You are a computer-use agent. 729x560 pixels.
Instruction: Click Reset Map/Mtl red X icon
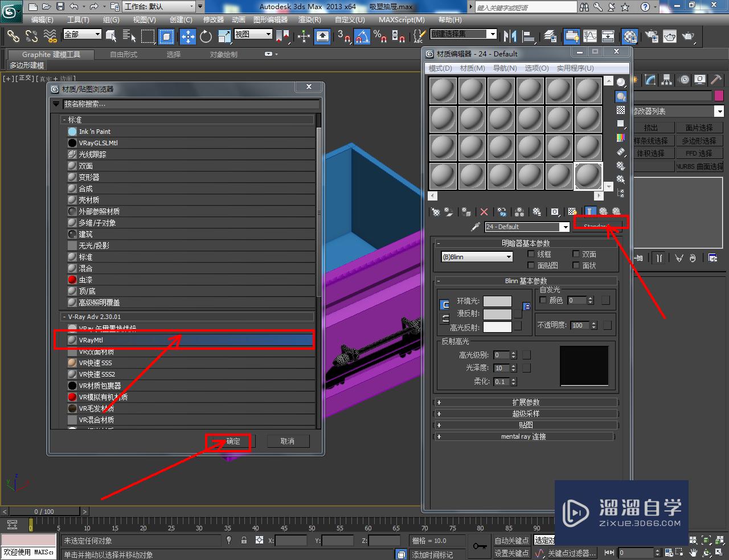click(484, 212)
